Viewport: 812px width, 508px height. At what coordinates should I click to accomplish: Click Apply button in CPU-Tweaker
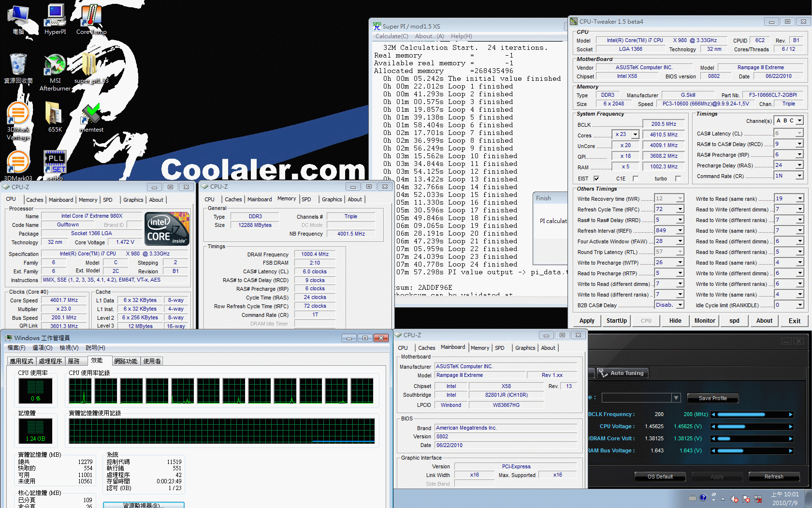(587, 321)
